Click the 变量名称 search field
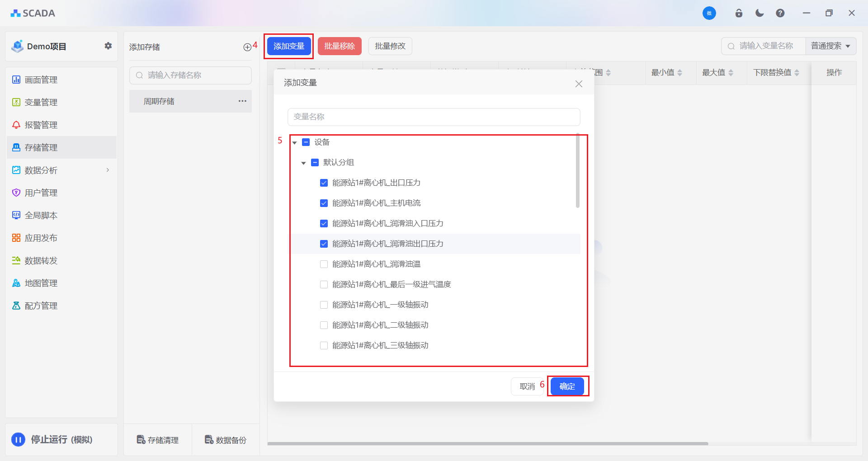Screen dimensions: 868x461 [x=434, y=117]
